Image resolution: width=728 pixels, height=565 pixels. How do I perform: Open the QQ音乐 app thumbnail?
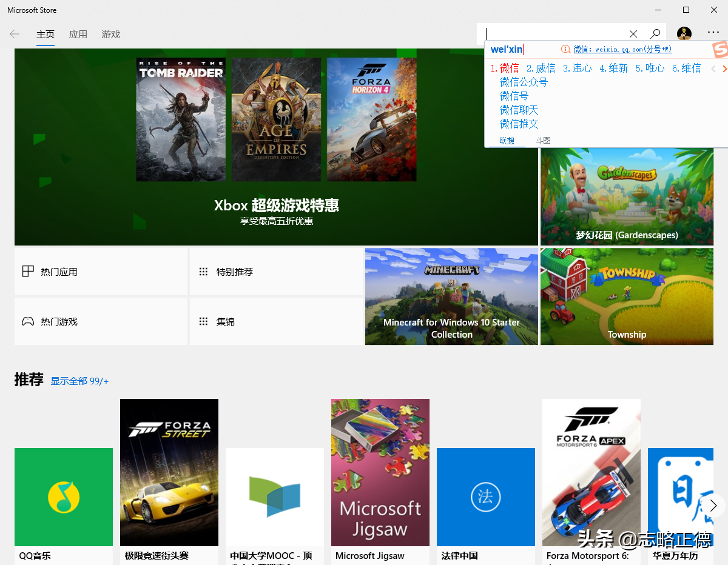(x=63, y=497)
